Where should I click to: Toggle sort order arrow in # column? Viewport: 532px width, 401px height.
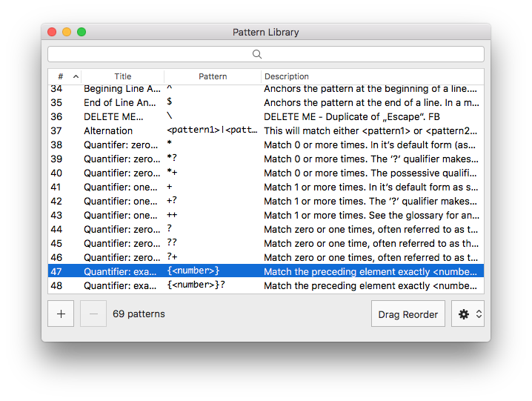tap(76, 77)
